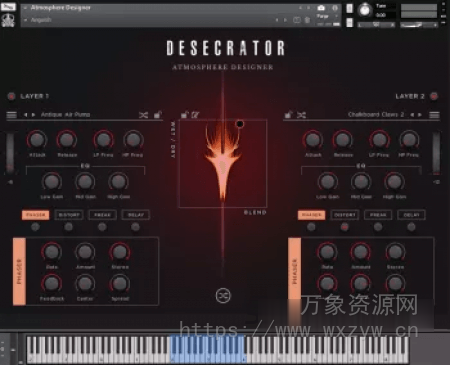The width and height of the screenshot is (450, 365).
Task: Select Layer 2 Phaser tab
Action: tap(312, 215)
